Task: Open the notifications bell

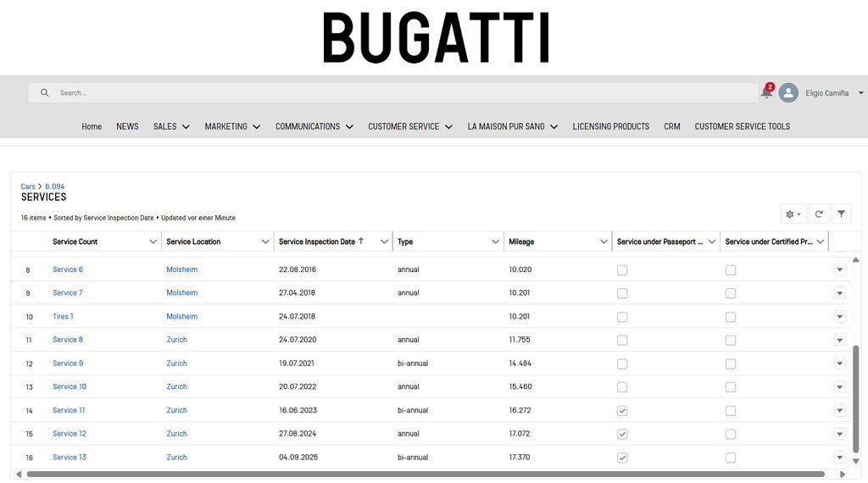Action: 766,92
